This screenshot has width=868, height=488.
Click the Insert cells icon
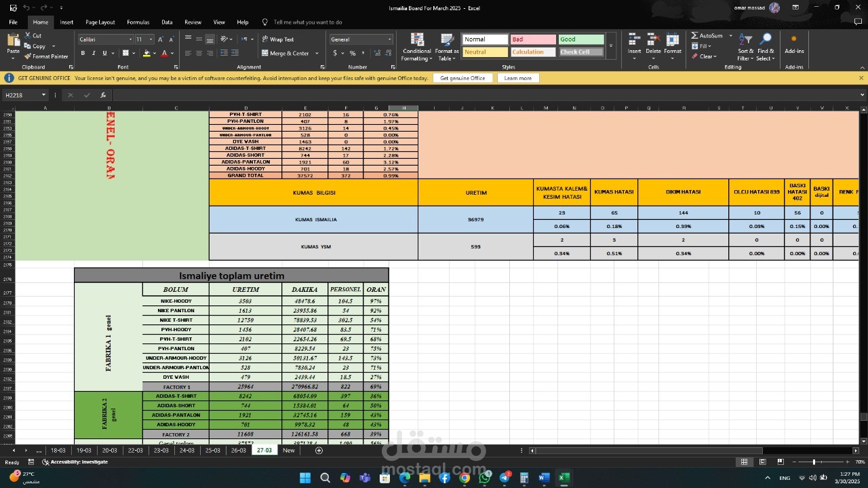click(634, 39)
